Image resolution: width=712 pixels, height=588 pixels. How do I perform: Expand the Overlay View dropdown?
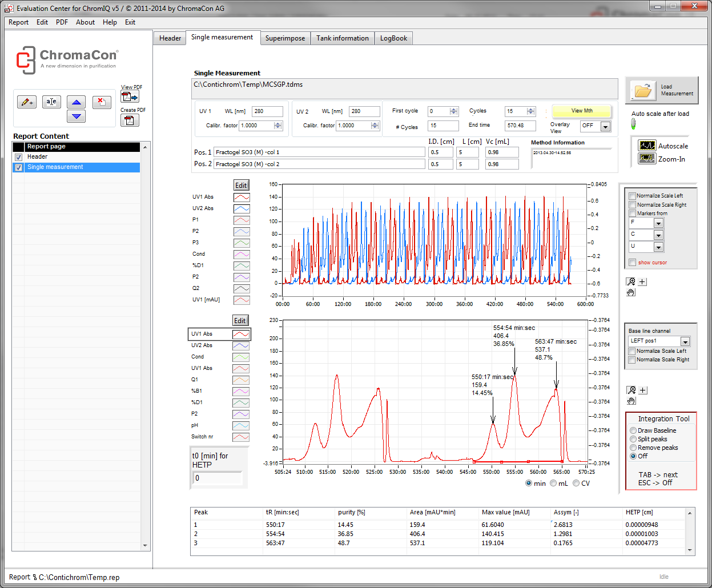coord(605,126)
